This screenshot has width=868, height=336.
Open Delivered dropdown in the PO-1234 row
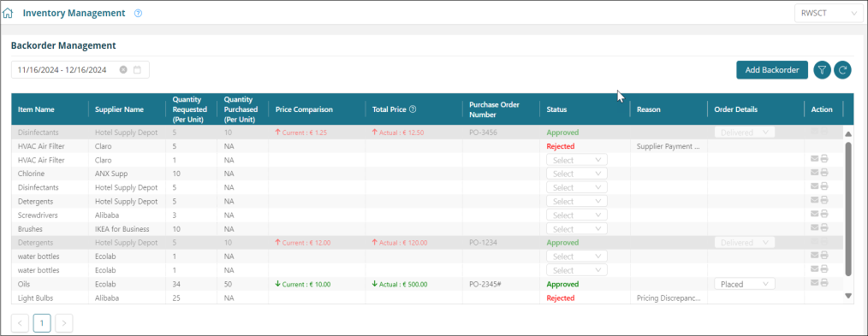point(745,243)
